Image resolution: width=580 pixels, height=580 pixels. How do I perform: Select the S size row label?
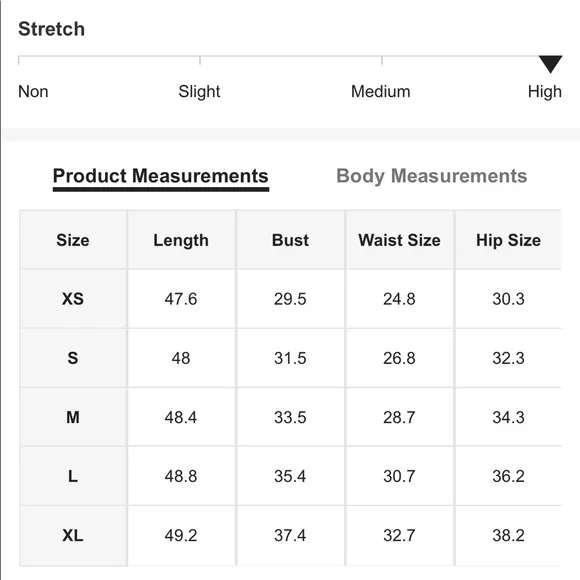73,358
